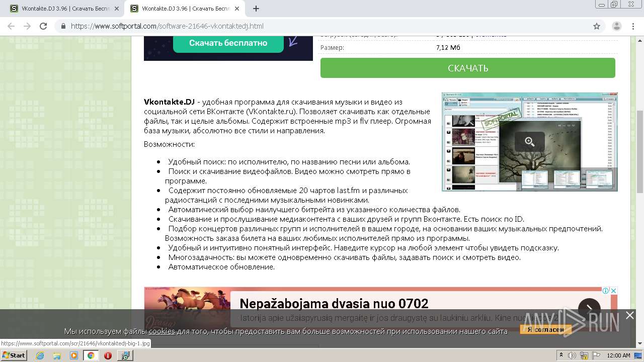Show hidden system tray icons

click(x=561, y=355)
